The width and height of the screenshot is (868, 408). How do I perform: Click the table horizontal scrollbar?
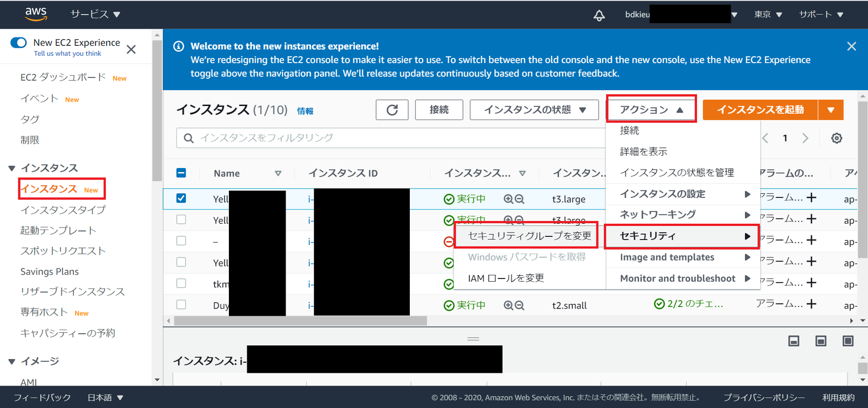[300, 321]
